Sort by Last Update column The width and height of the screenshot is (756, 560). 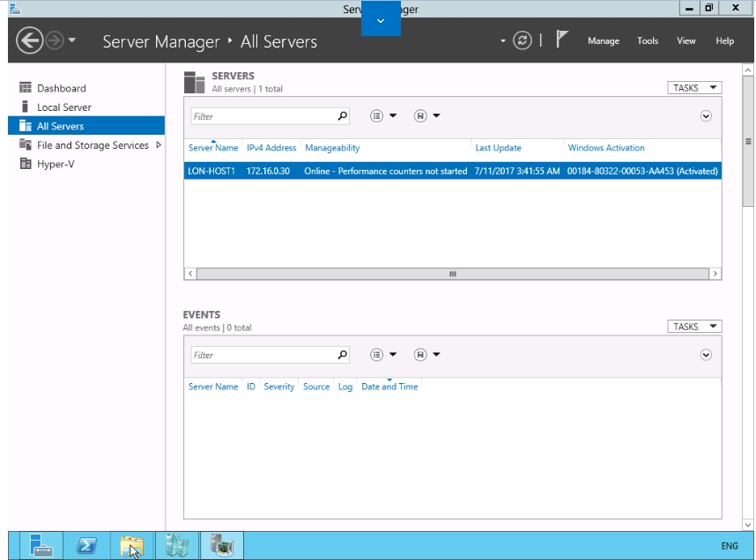pos(498,148)
